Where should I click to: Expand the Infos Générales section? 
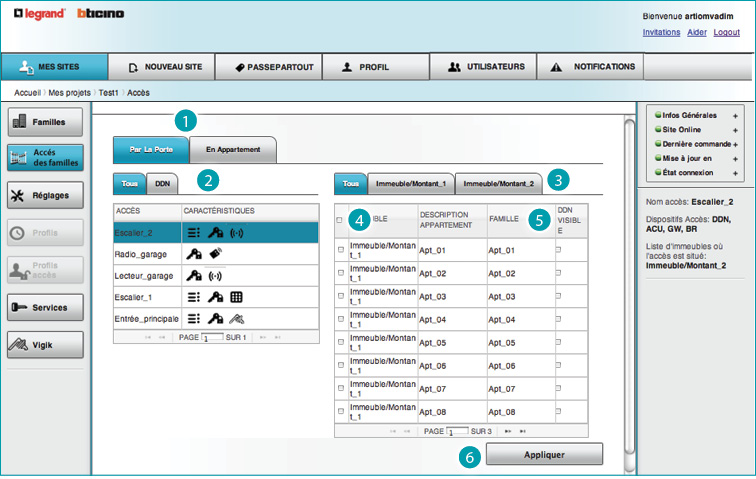735,116
